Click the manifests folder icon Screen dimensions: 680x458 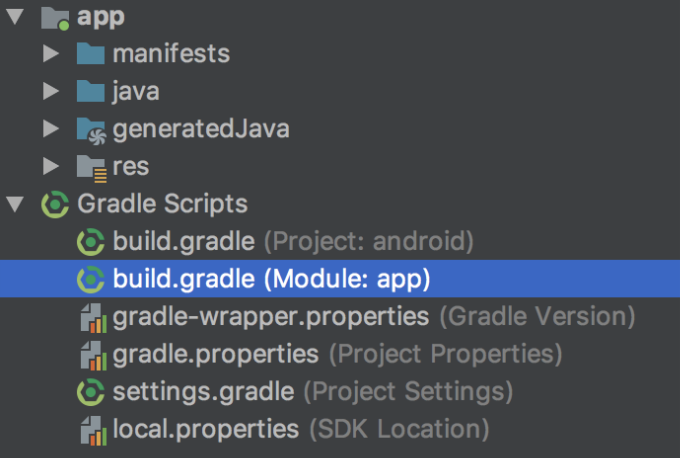[x=91, y=54]
